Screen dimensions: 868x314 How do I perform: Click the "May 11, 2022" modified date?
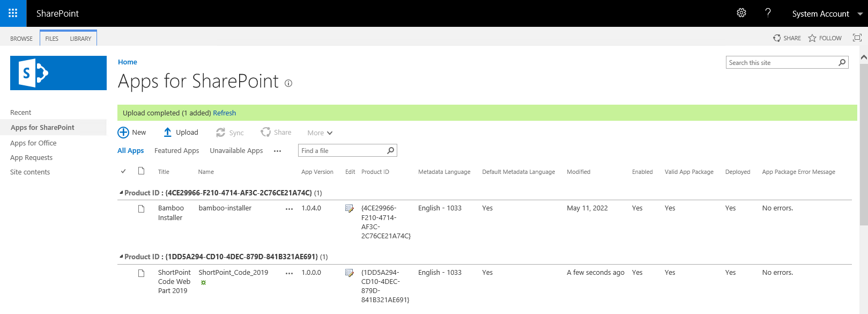pyautogui.click(x=587, y=208)
